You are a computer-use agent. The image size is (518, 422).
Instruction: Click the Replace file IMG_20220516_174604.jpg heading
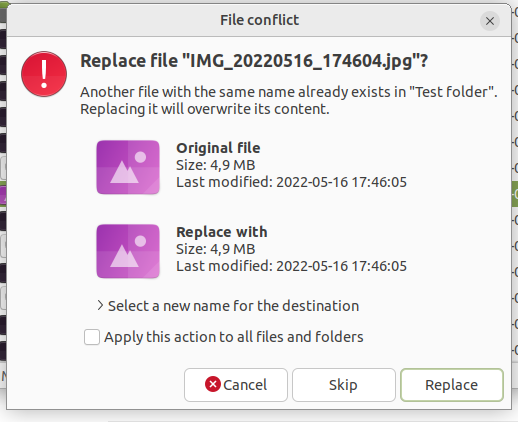pyautogui.click(x=254, y=61)
